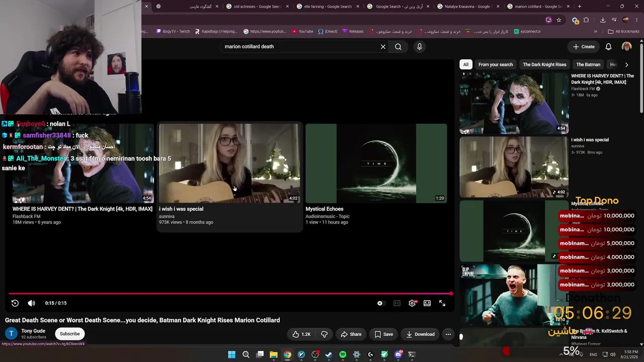Switch to the elle fanning Google Search tab

[328, 7]
